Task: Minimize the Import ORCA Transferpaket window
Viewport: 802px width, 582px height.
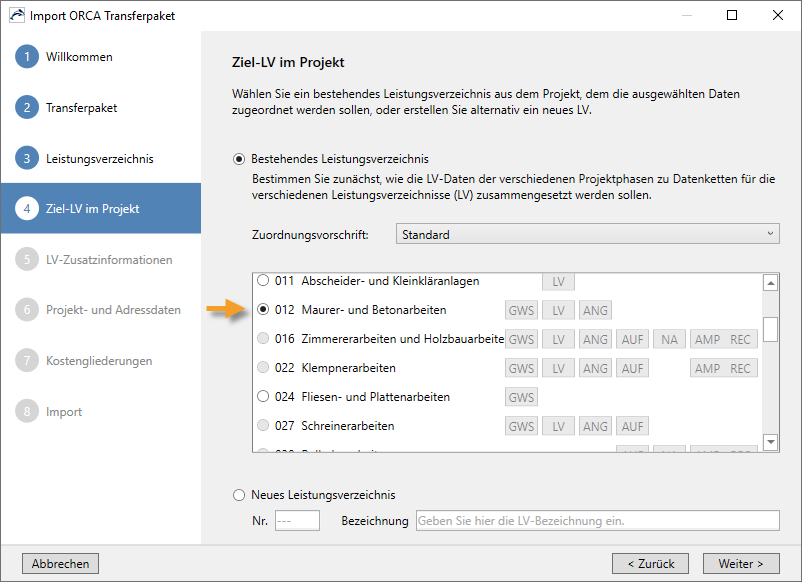Action: pos(687,15)
